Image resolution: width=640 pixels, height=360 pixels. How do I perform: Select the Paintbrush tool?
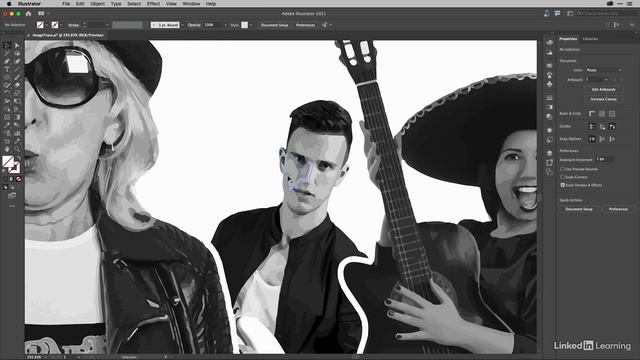pos(17,77)
